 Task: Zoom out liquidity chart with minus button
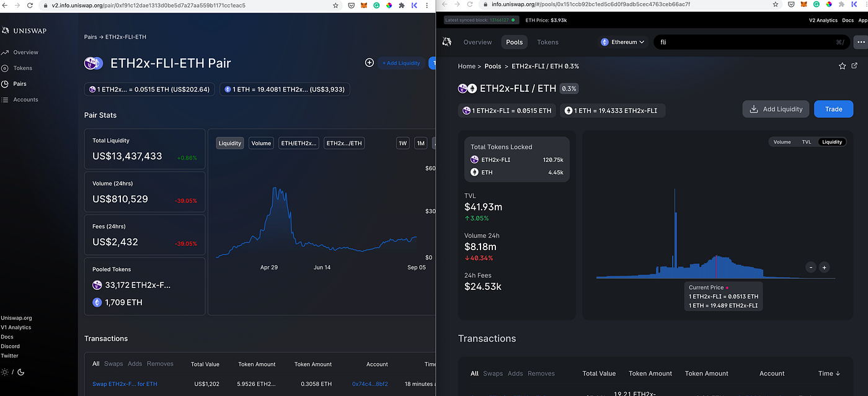click(811, 268)
